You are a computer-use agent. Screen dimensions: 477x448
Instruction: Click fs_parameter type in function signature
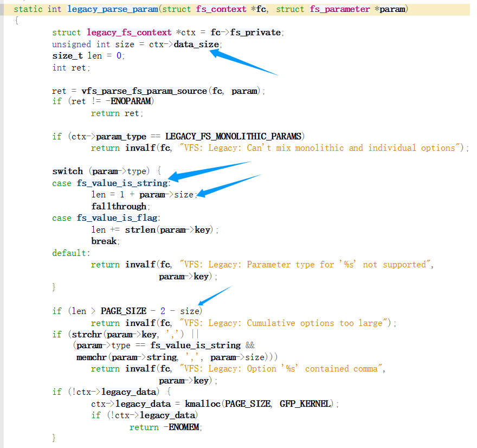340,9
